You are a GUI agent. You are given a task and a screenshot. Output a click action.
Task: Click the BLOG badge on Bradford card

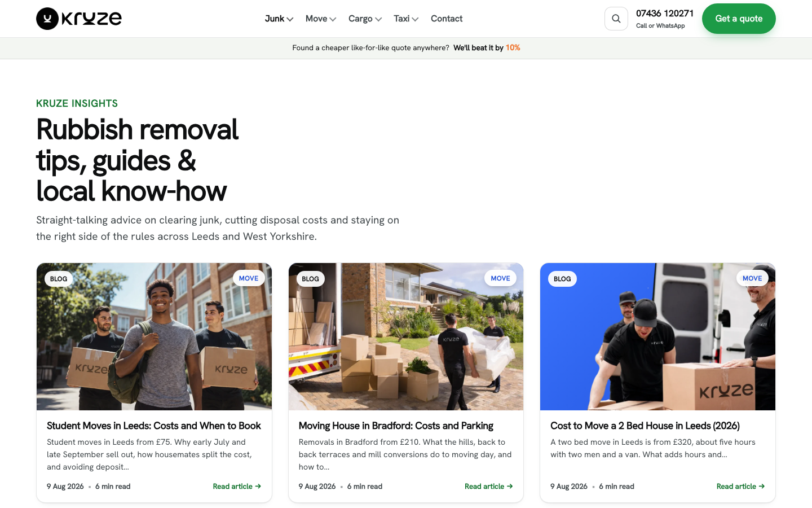(310, 279)
